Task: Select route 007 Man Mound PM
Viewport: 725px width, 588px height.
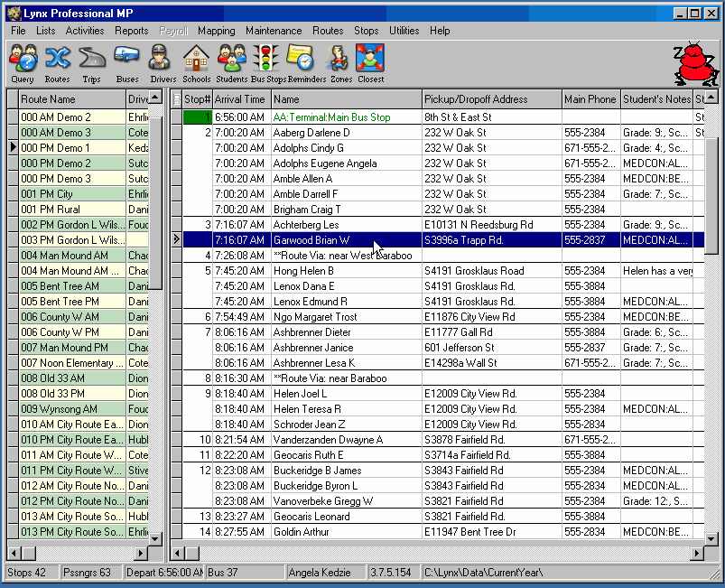Action: click(72, 348)
